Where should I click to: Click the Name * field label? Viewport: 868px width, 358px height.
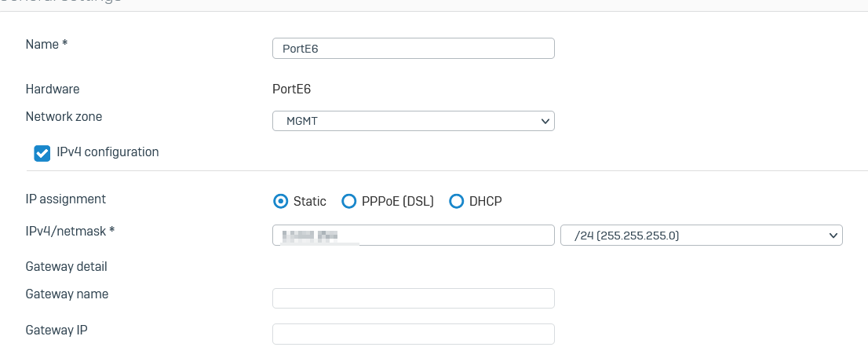(x=46, y=44)
